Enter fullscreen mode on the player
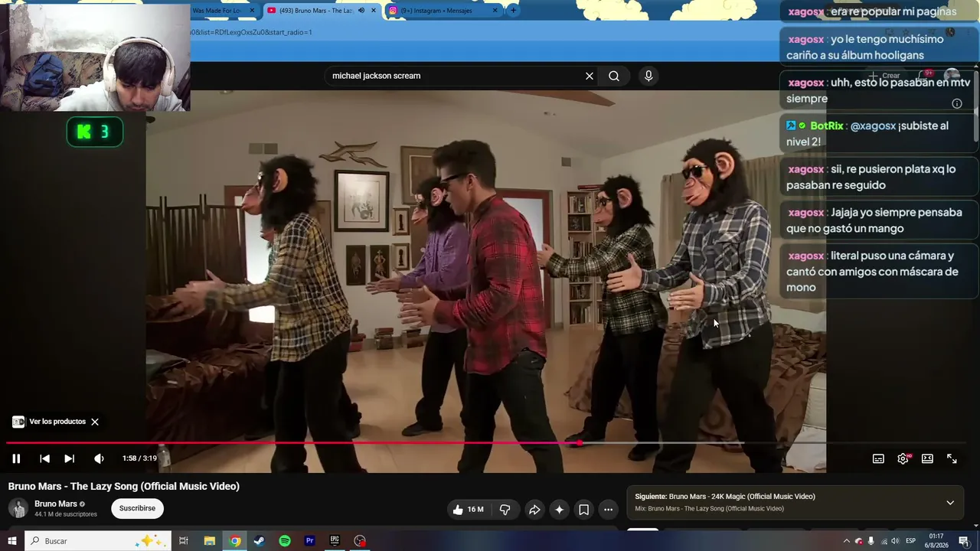 [x=952, y=458]
